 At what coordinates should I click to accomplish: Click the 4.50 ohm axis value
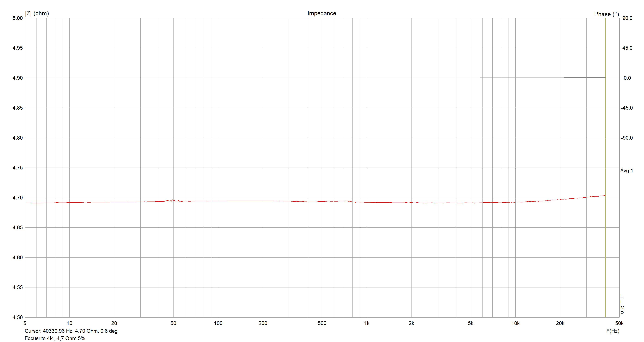point(18,317)
